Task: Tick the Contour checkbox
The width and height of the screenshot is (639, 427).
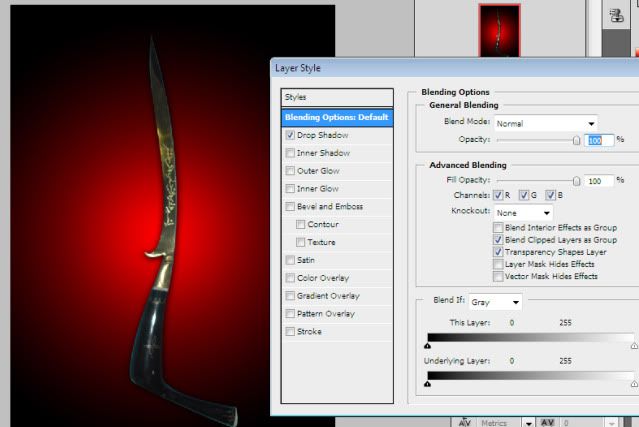Action: [301, 225]
